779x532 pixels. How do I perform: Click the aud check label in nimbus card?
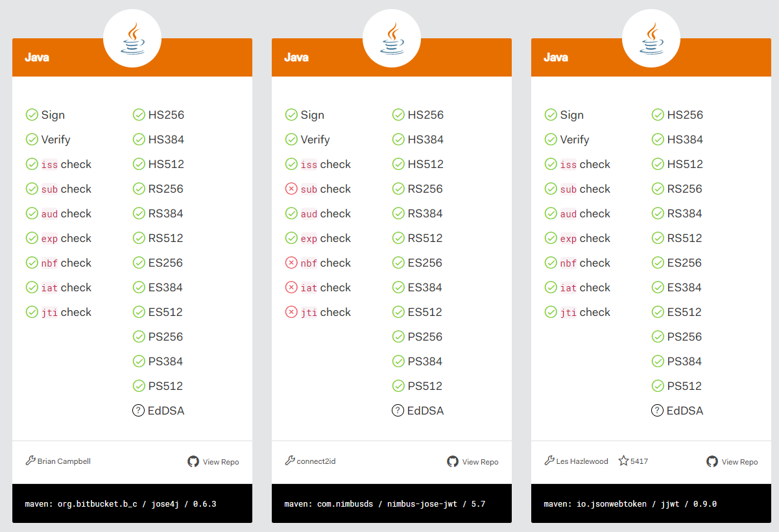[x=326, y=213]
